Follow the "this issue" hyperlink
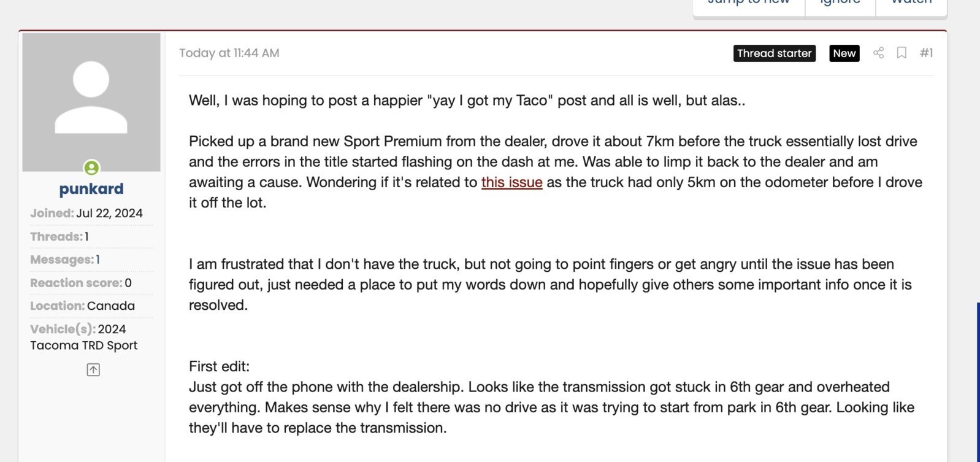Screen dimensions: 980x462 tap(511, 182)
